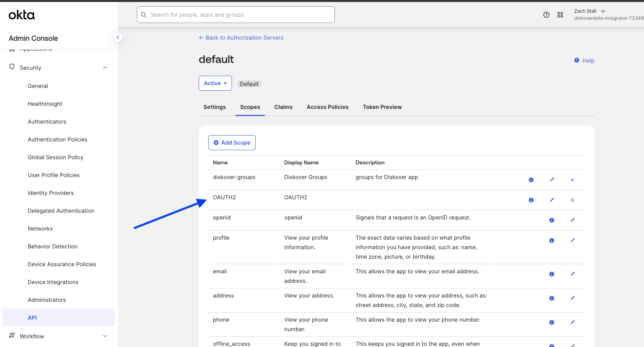The width and height of the screenshot is (644, 347).
Task: Go back to Authorization Servers
Action: (x=241, y=38)
